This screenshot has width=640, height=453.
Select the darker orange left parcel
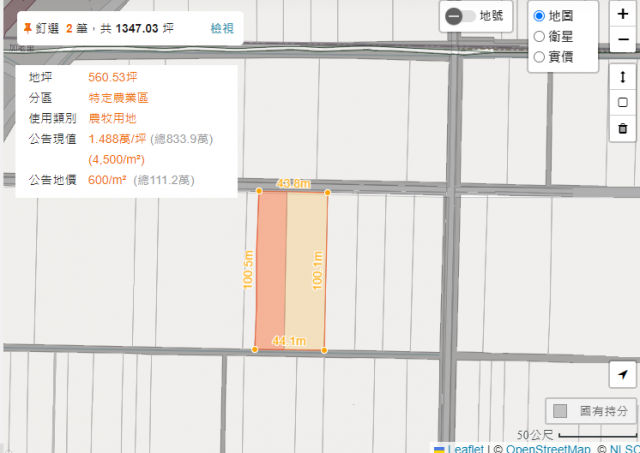pos(272,270)
